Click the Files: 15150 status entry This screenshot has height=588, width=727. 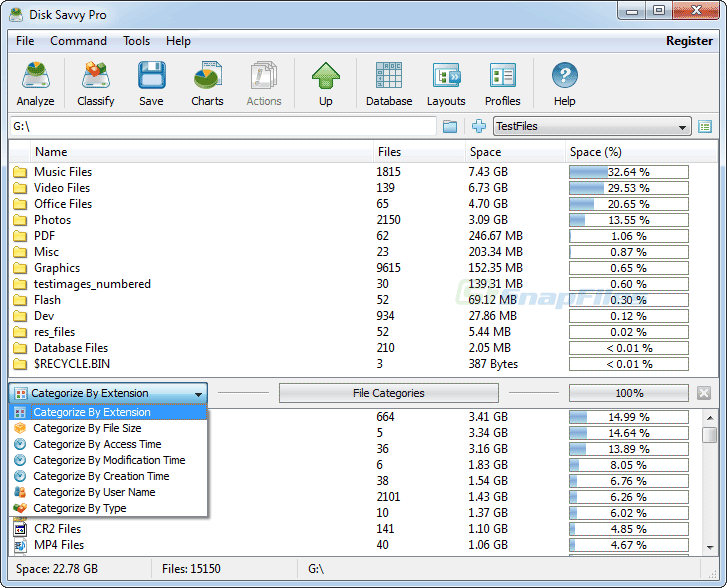[191, 569]
